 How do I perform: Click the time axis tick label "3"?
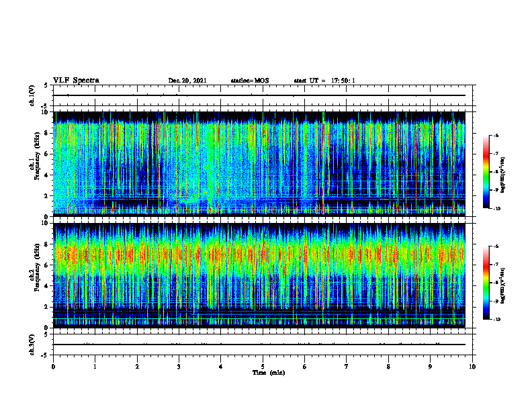(179, 367)
